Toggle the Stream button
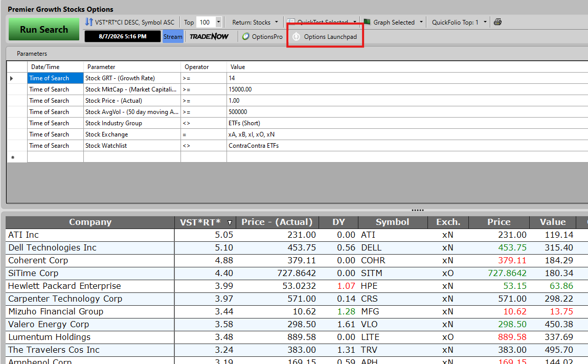Viewport: 588px width, 364px height. (173, 36)
